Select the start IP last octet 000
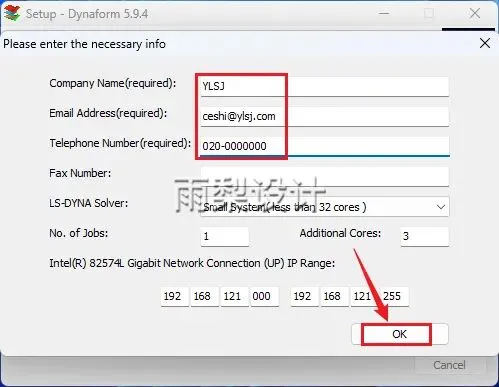499x387 pixels. [x=264, y=296]
